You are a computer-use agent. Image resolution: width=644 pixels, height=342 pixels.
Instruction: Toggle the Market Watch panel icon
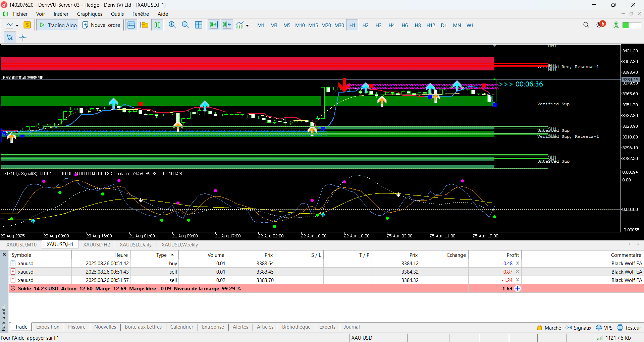[x=131, y=25]
